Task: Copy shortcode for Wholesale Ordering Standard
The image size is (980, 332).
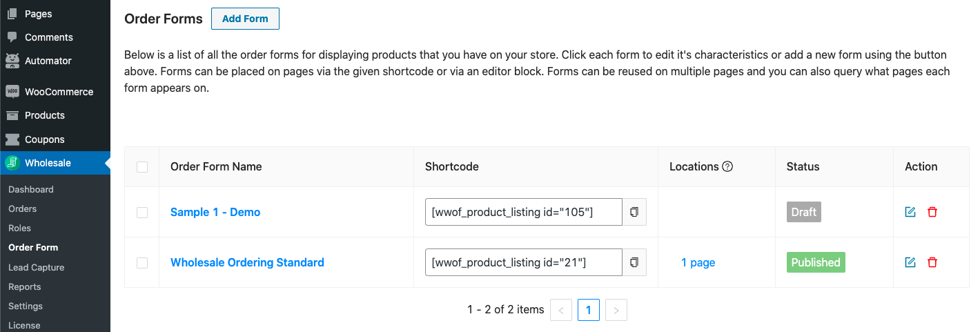Action: point(634,262)
